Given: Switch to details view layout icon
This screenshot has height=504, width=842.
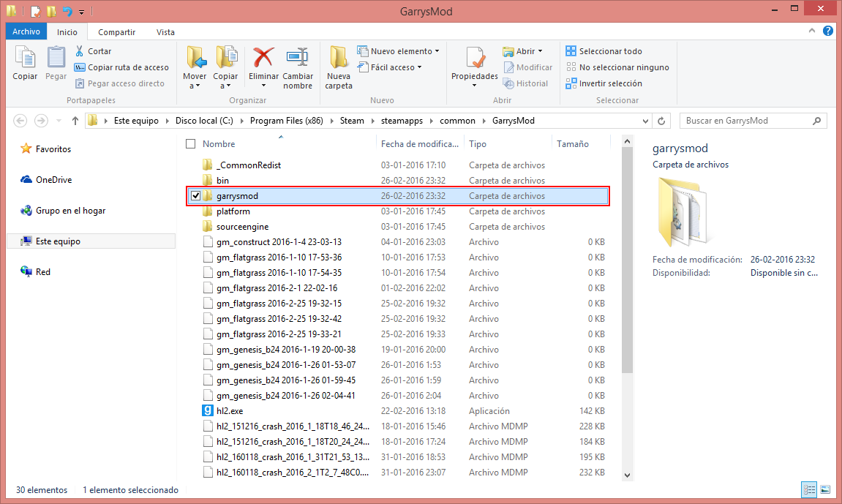Looking at the screenshot, I should tap(809, 489).
